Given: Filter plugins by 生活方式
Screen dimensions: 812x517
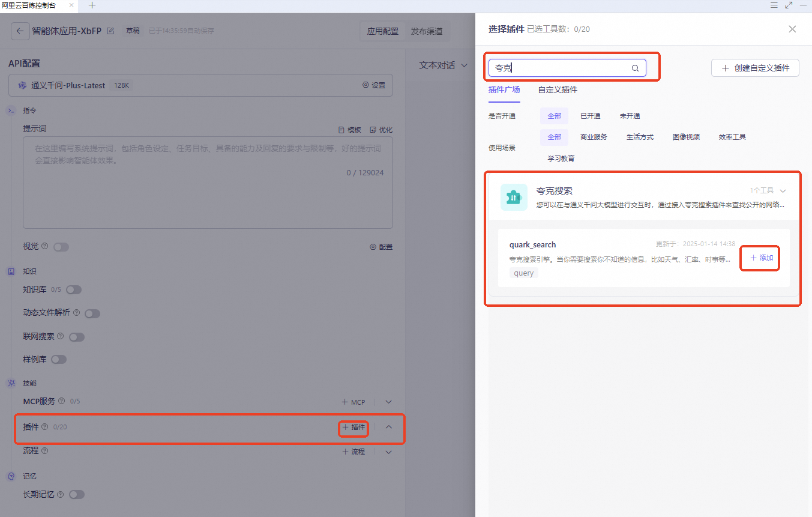Looking at the screenshot, I should pyautogui.click(x=640, y=137).
